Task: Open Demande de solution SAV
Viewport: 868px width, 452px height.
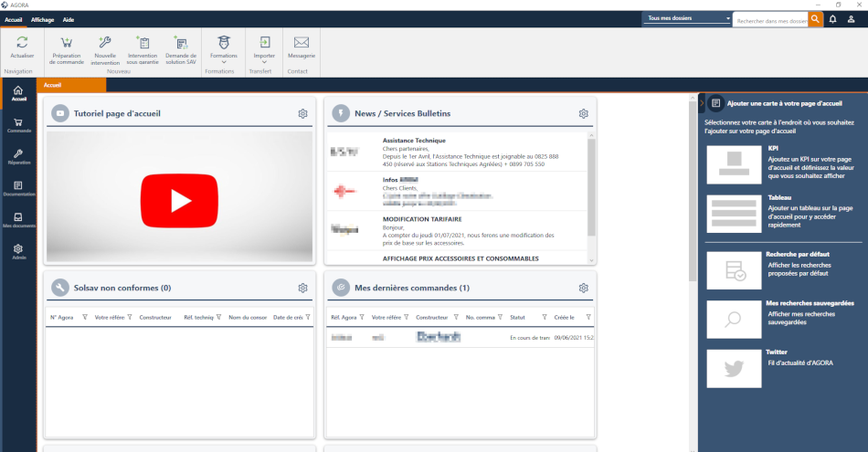Action: pos(181,43)
